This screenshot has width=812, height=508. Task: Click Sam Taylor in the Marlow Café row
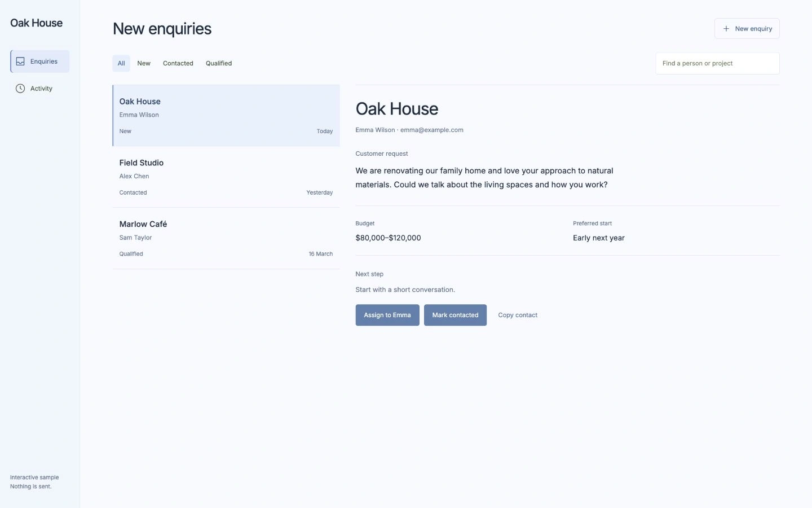(x=135, y=238)
